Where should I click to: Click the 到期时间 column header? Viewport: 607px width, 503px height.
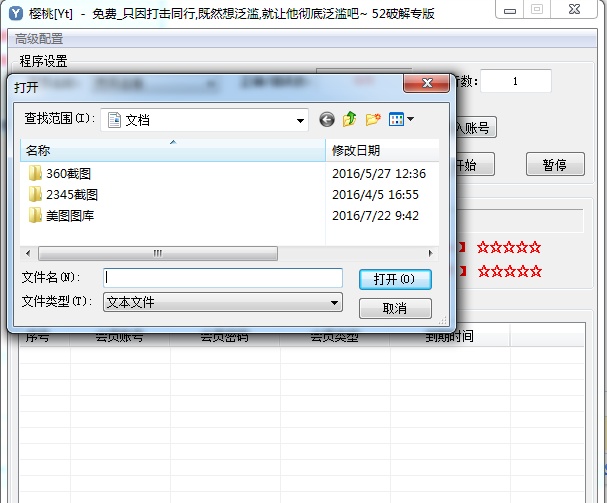[x=449, y=336]
